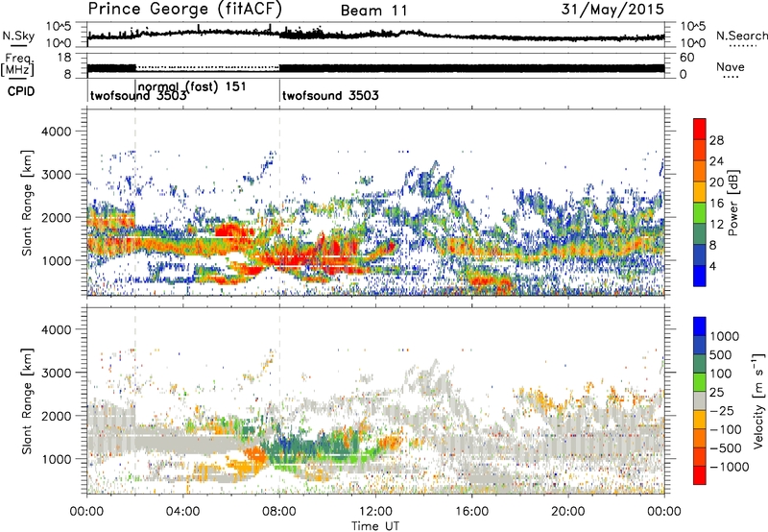Click the dashed 02:00 marker in velocity panel
This screenshot has width=768, height=532.
135,400
